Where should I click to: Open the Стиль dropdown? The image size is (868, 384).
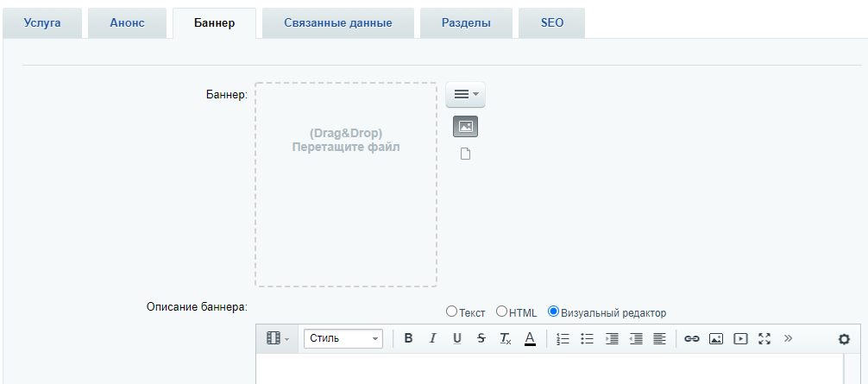[343, 338]
